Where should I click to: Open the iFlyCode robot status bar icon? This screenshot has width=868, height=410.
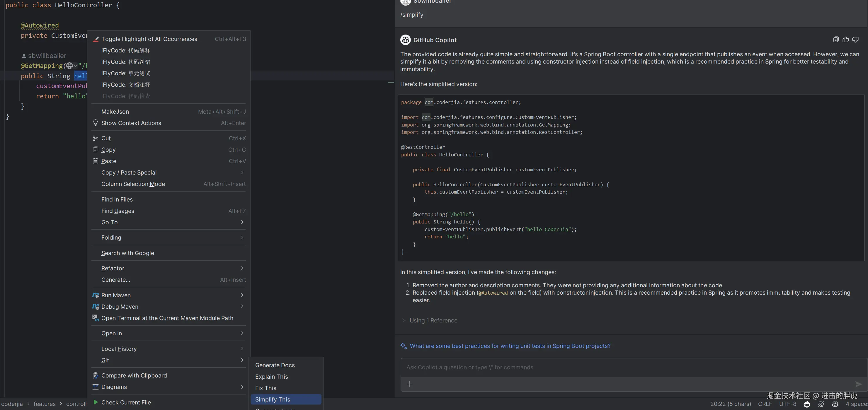(x=807, y=404)
